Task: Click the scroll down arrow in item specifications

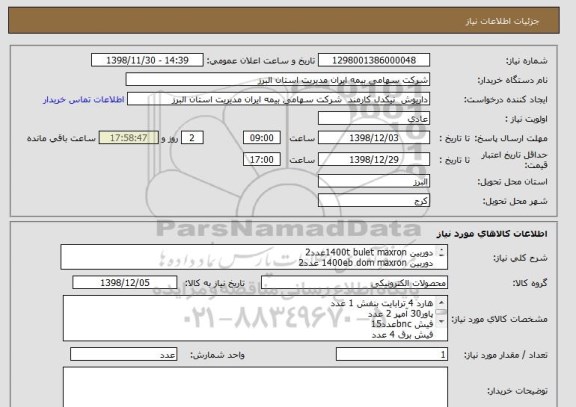Action: [x=441, y=322]
